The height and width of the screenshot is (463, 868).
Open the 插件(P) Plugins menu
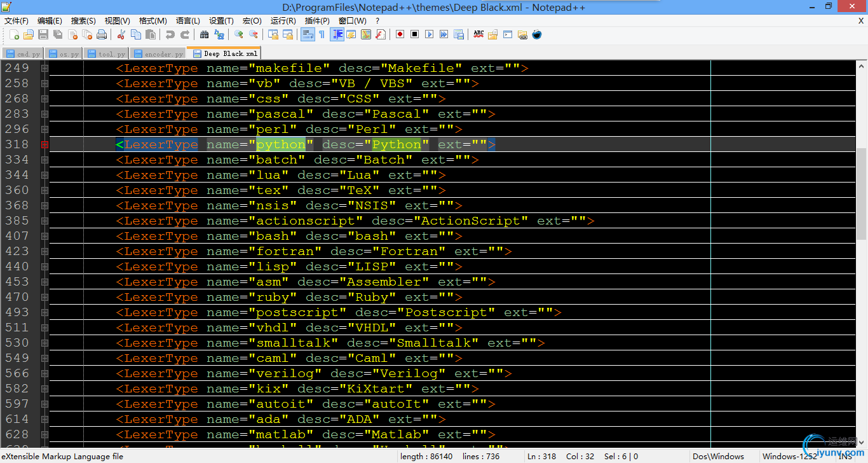click(x=317, y=21)
